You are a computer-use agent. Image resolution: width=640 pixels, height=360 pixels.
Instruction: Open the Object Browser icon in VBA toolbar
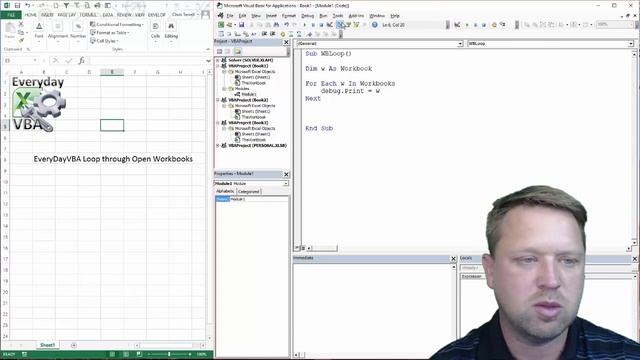click(x=356, y=25)
